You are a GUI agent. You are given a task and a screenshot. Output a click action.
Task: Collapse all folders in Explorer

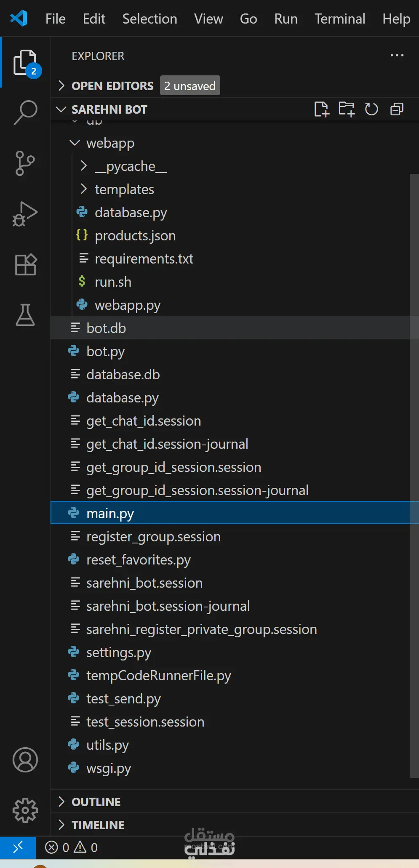(397, 109)
